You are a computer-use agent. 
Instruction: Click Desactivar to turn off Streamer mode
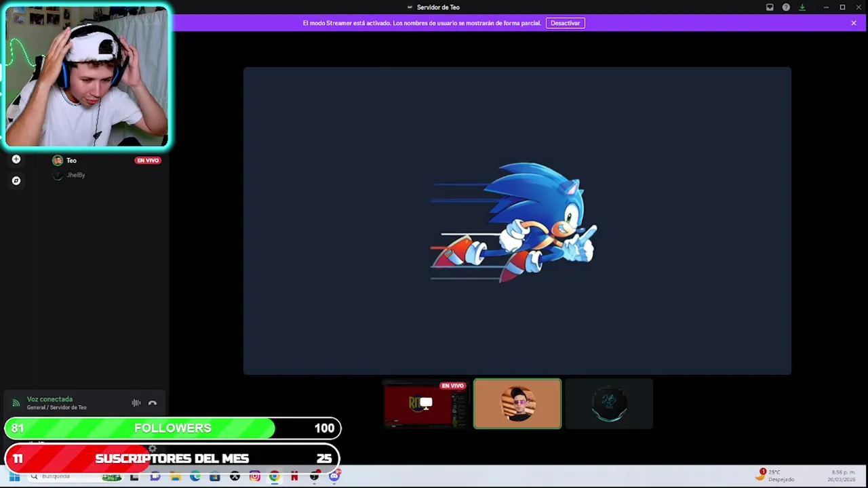click(565, 23)
